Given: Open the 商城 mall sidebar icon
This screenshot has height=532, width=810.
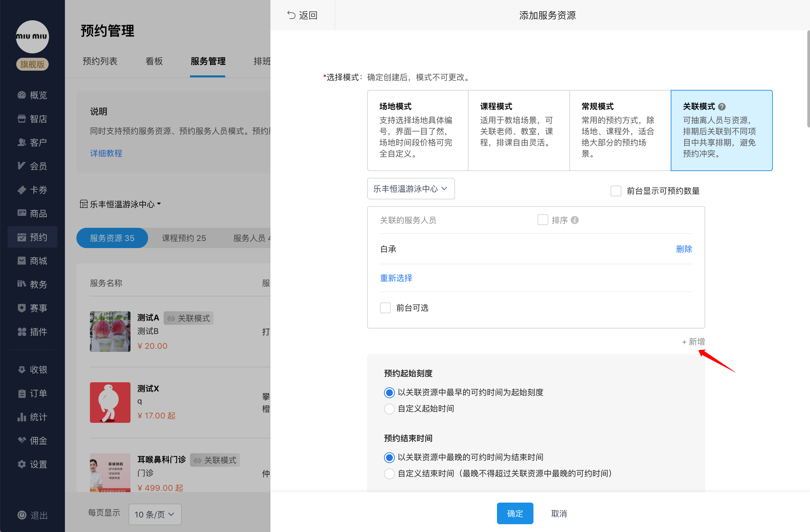Looking at the screenshot, I should (x=21, y=261).
